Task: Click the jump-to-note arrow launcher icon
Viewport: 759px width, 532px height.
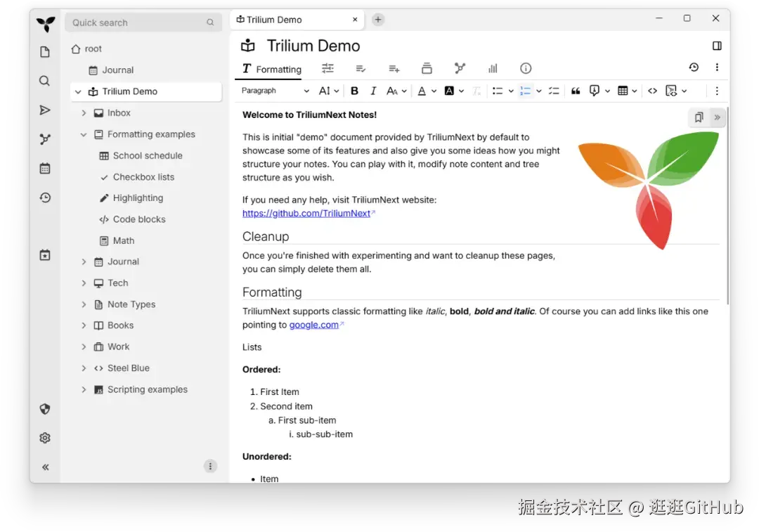Action: [x=44, y=110]
